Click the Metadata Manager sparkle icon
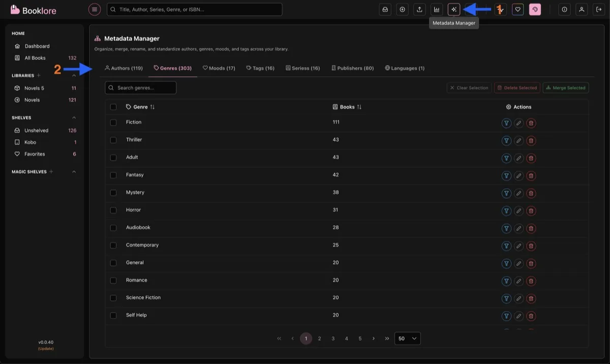 click(454, 9)
